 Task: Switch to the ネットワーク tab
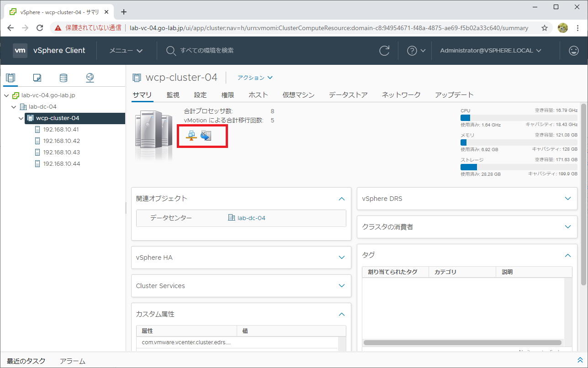click(x=402, y=95)
